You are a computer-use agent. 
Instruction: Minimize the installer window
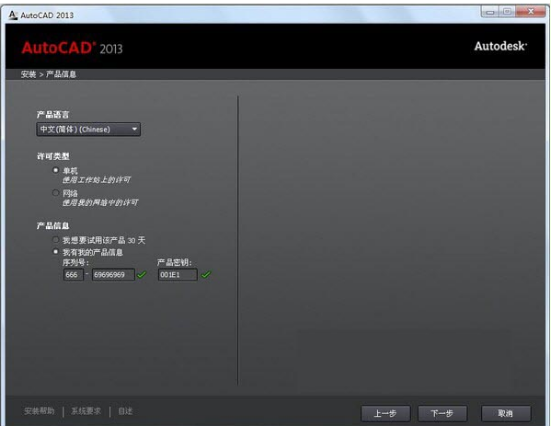click(490, 12)
